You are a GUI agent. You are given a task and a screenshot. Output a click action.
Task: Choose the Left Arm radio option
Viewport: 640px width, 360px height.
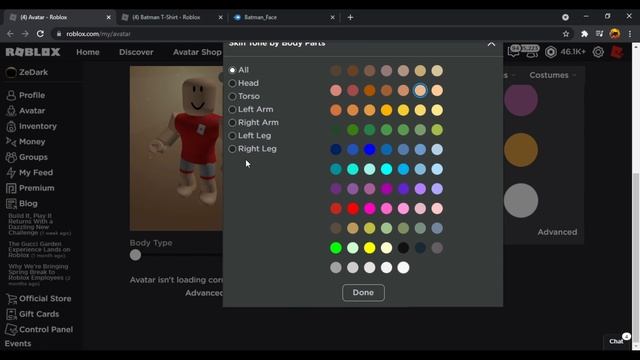(x=232, y=109)
